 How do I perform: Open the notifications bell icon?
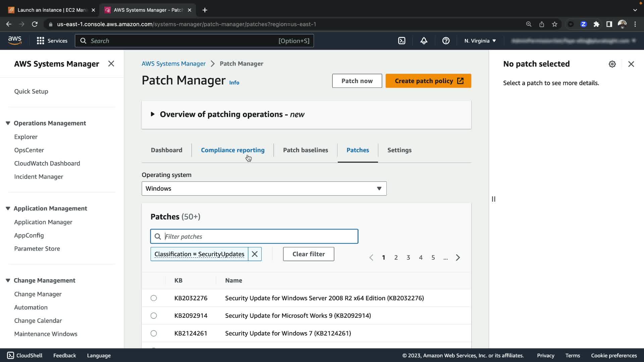424,41
